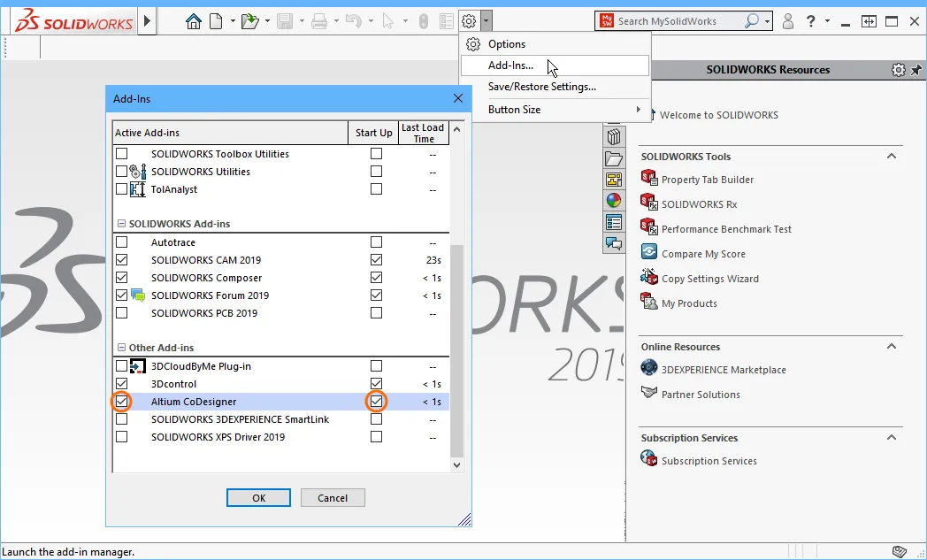
Task: Click Cancel in the Add-Ins dialog
Action: coord(333,498)
